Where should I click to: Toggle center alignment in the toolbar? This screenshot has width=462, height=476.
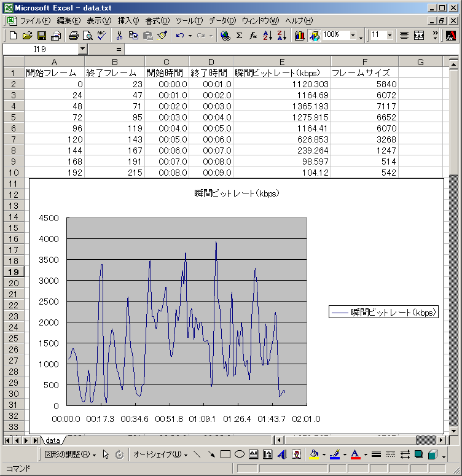(x=404, y=36)
